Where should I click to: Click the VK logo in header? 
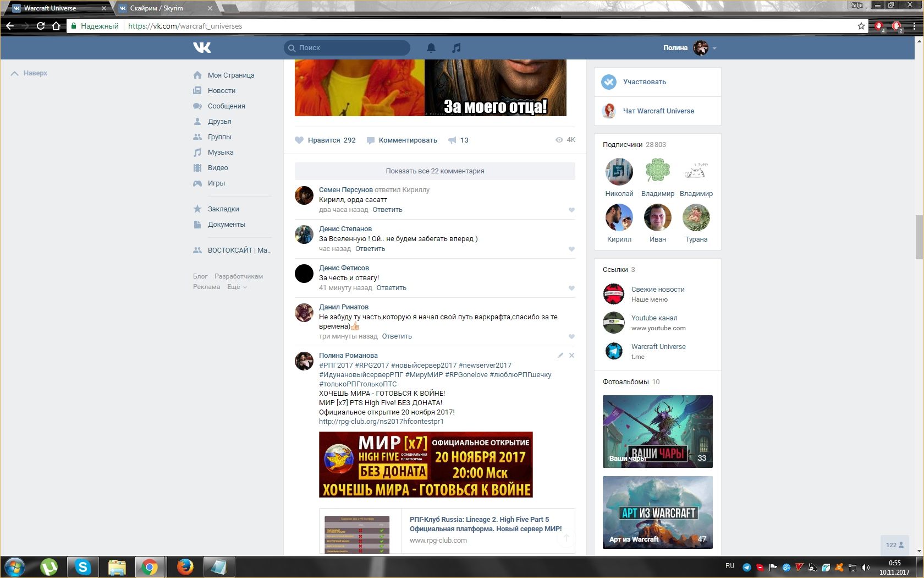point(202,48)
